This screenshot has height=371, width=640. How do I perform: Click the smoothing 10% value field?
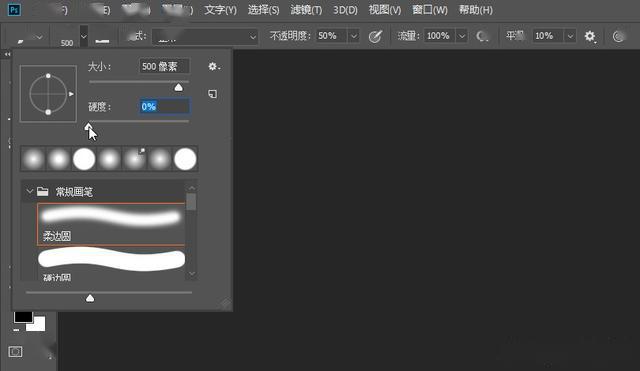pos(548,36)
